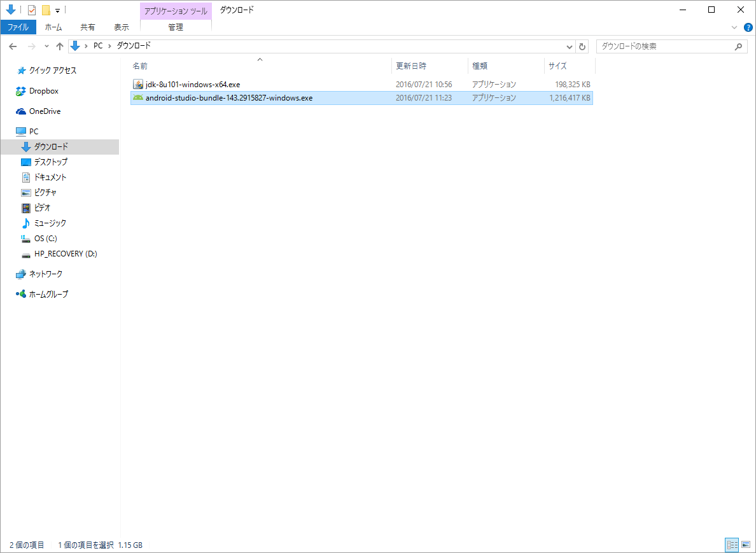Switch to the 表示 ribbon tab
Screen dimensions: 756x553
point(121,27)
